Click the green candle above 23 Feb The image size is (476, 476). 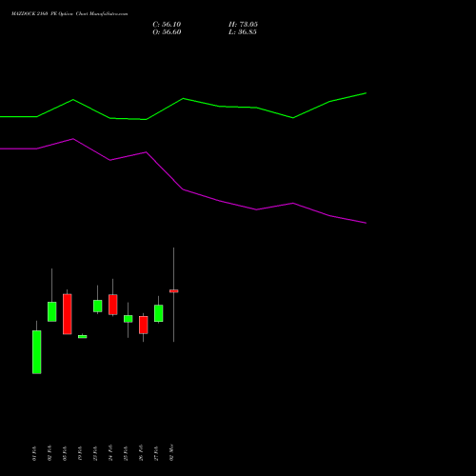pos(98,306)
